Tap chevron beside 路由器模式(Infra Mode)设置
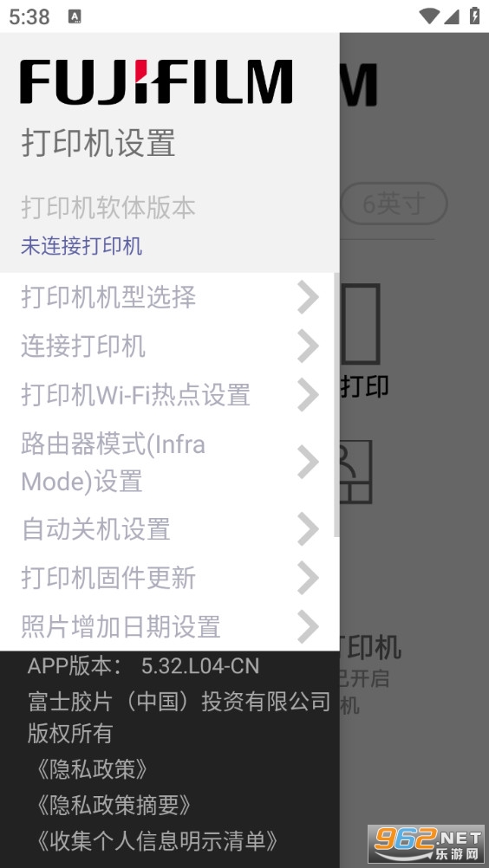This screenshot has width=489, height=868. pyautogui.click(x=308, y=462)
